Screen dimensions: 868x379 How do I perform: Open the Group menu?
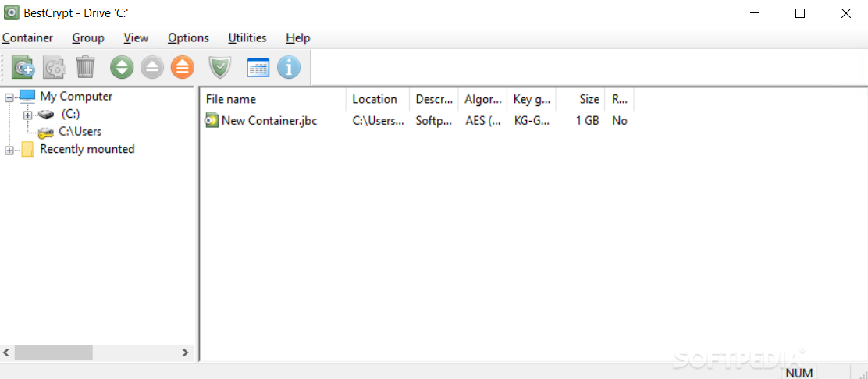click(x=88, y=37)
